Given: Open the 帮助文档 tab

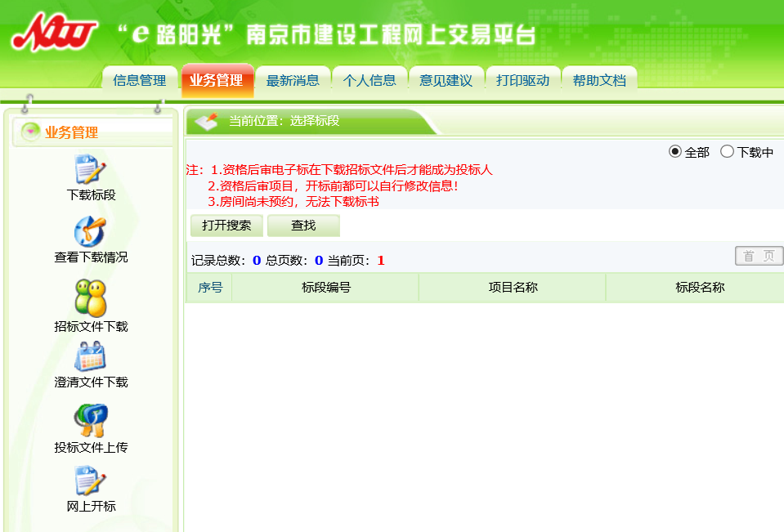Looking at the screenshot, I should [x=599, y=80].
